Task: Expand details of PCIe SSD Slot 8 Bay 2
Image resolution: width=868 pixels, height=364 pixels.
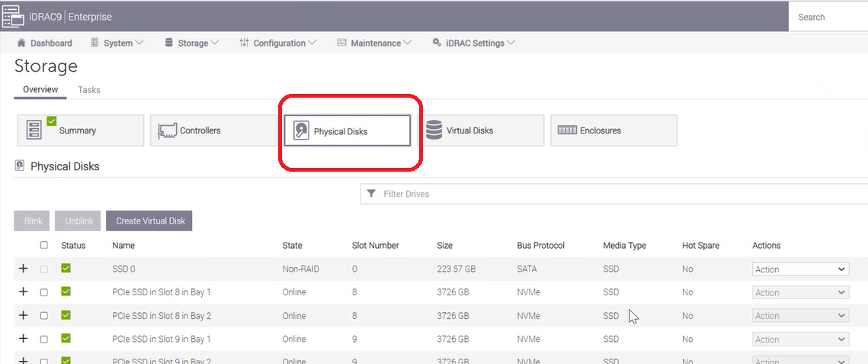Action: click(24, 314)
